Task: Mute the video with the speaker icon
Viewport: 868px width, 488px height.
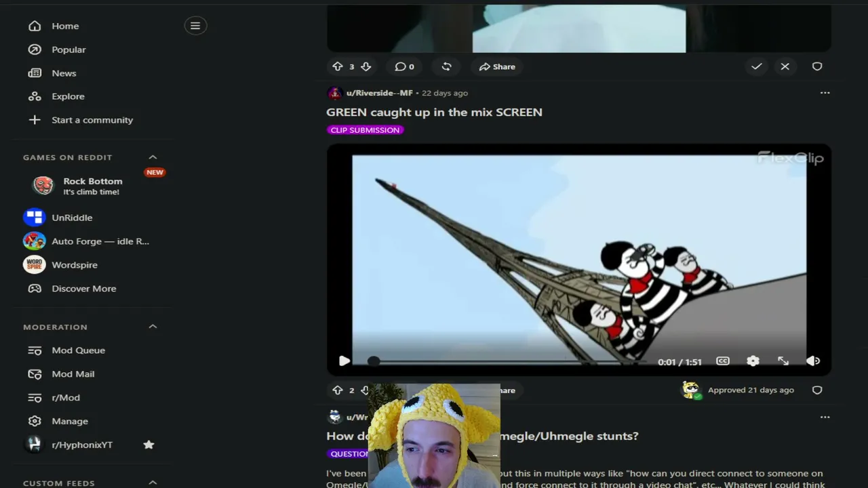Action: (x=813, y=361)
